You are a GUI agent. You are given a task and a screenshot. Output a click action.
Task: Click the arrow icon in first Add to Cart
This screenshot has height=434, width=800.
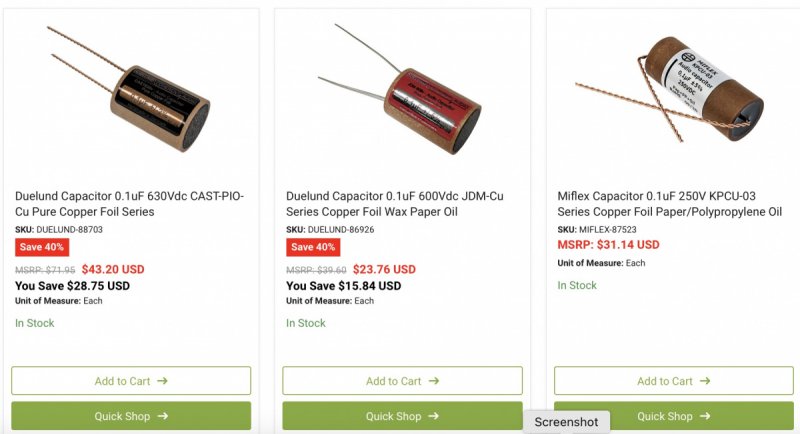(162, 381)
